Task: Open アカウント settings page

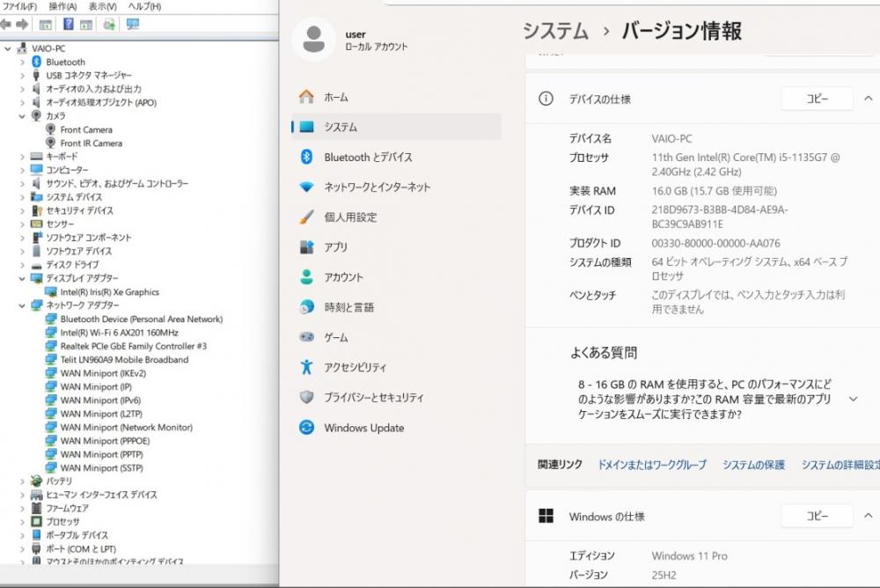Action: point(396,277)
